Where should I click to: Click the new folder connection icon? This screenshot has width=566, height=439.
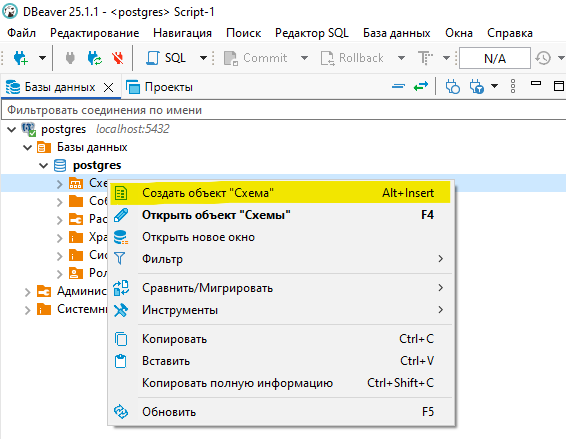pyautogui.click(x=453, y=87)
